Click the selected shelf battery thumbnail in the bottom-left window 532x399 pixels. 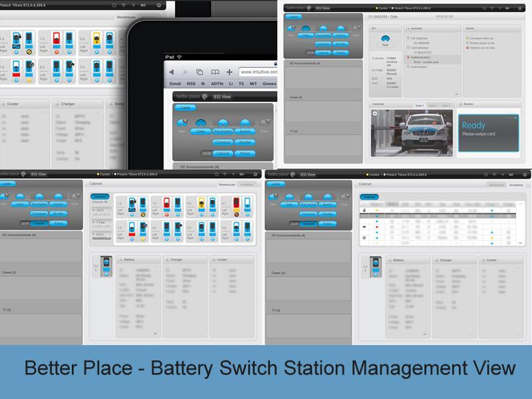coord(106,265)
